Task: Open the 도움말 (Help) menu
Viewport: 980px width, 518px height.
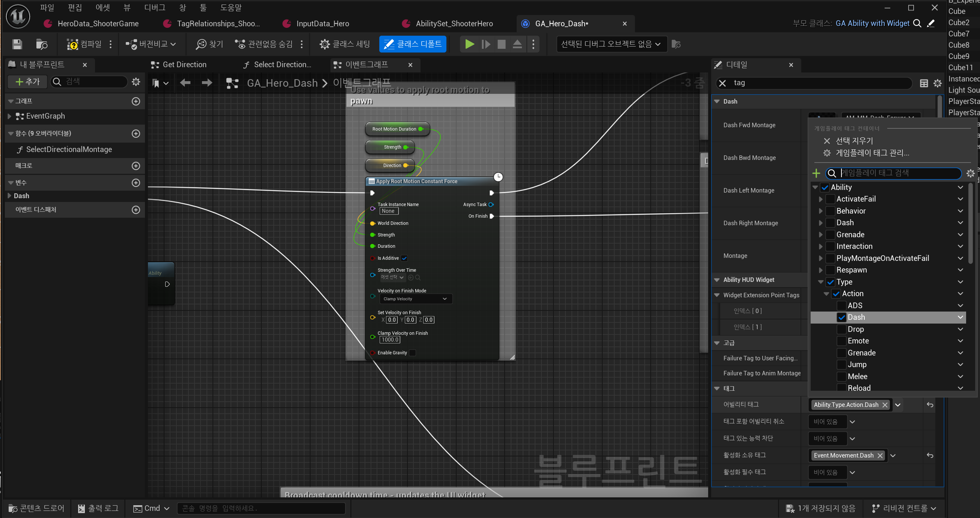Action: point(231,8)
